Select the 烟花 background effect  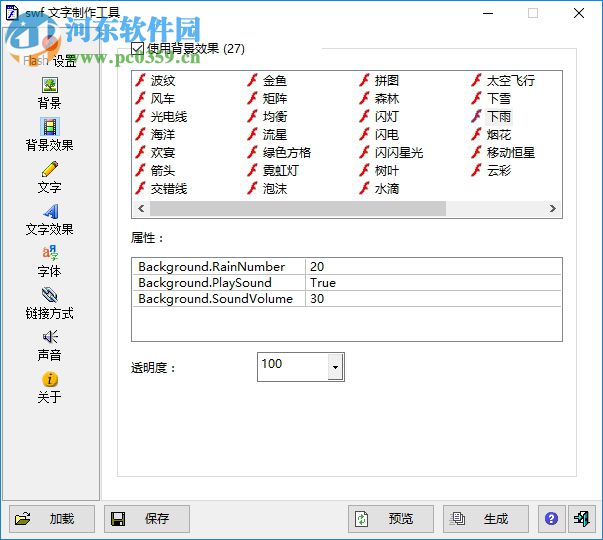click(x=492, y=135)
